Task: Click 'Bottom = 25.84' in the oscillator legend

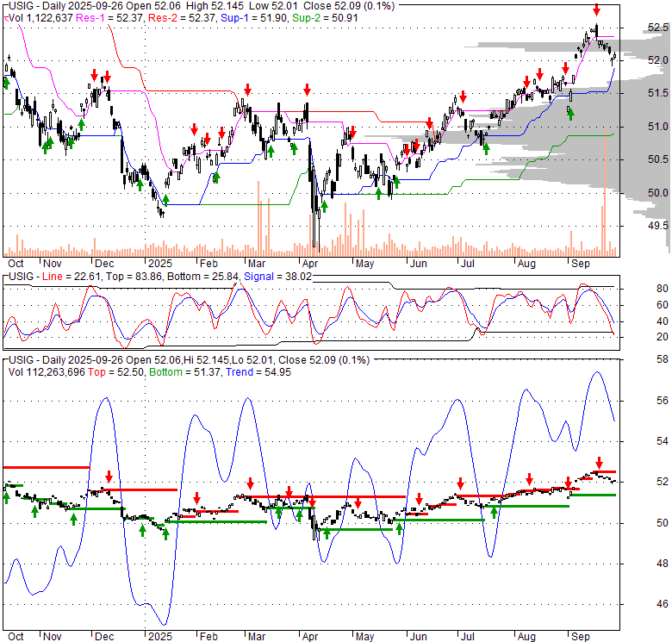Action: pos(202,277)
